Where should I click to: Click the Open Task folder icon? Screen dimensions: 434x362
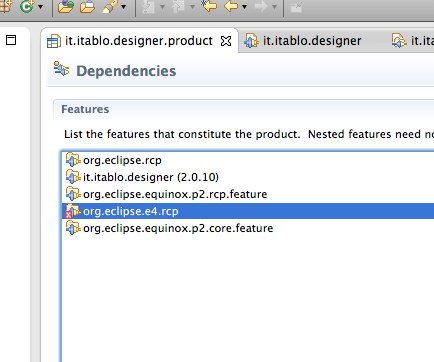(87, 6)
